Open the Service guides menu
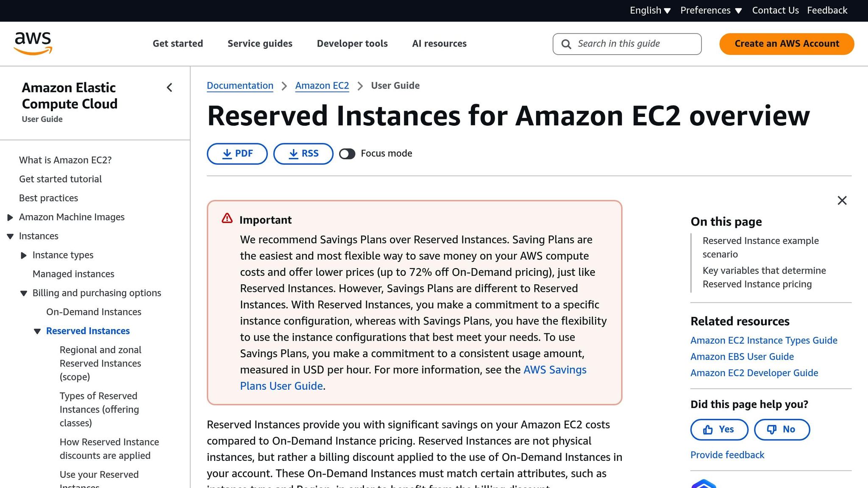Viewport: 868px width, 488px height. [x=259, y=43]
